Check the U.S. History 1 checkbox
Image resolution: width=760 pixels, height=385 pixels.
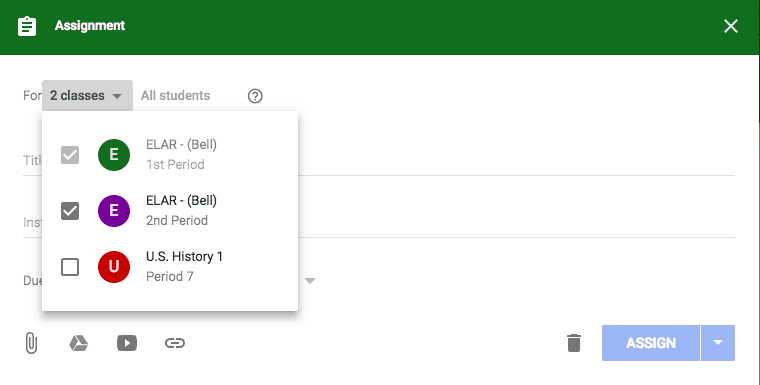pos(70,267)
